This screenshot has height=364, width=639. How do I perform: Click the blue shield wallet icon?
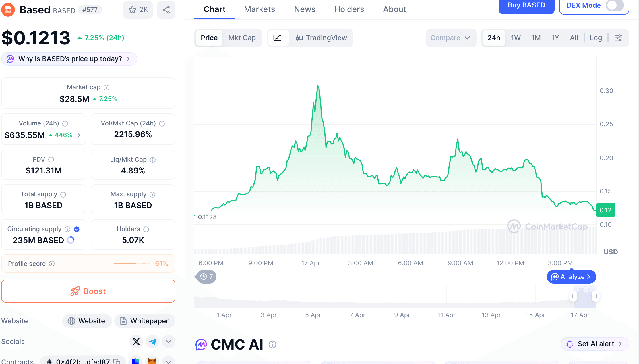pyautogui.click(x=135, y=361)
